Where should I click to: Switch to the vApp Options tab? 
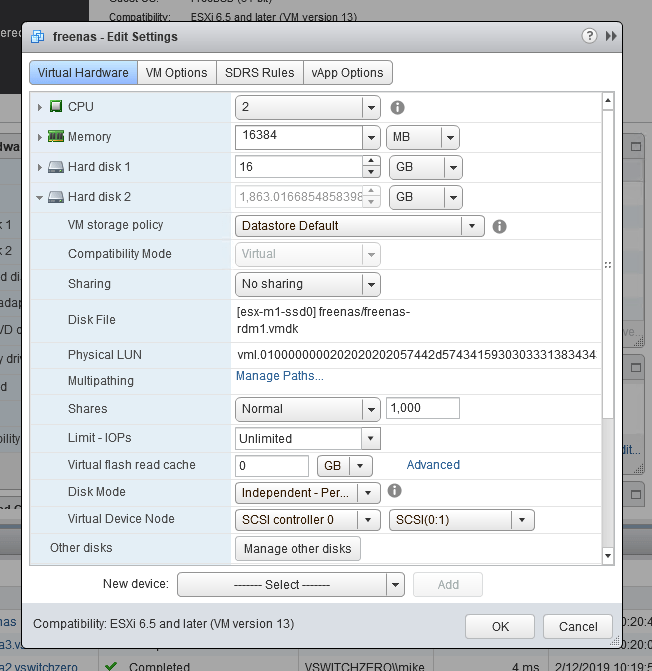[x=347, y=73]
